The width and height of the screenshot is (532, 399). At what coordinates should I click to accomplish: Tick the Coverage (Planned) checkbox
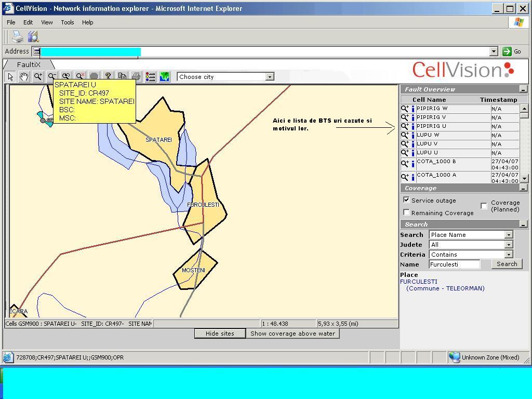pyautogui.click(x=484, y=206)
